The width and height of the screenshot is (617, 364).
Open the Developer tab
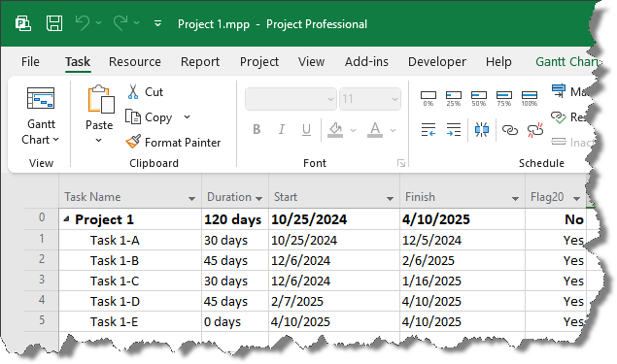coord(437,62)
